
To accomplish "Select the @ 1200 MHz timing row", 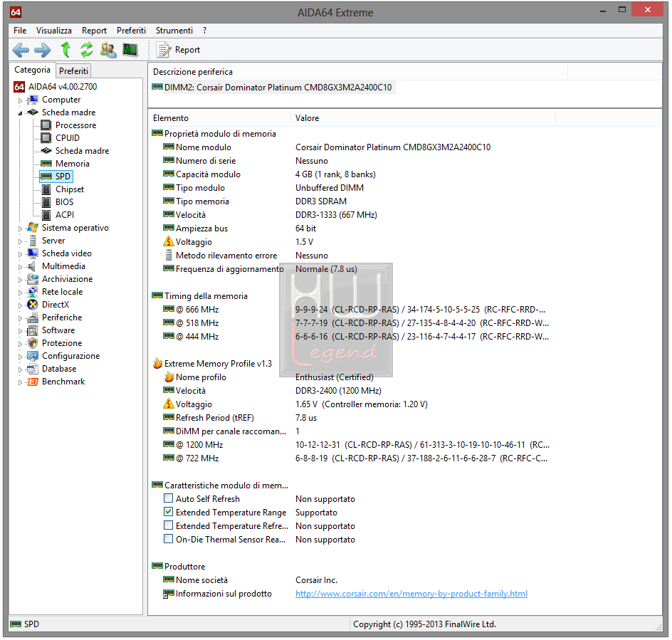I will point(356,445).
